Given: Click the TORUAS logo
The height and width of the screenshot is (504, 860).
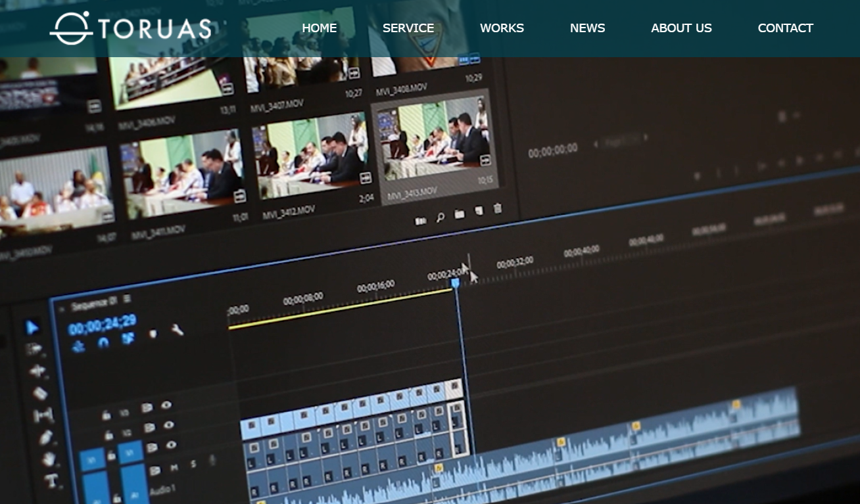Looking at the screenshot, I should [x=131, y=28].
